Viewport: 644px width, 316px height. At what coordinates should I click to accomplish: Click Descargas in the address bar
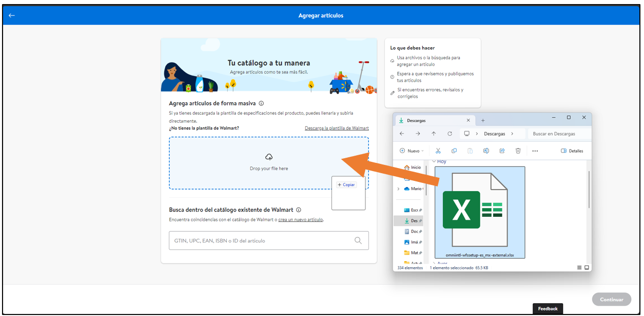tap(495, 134)
